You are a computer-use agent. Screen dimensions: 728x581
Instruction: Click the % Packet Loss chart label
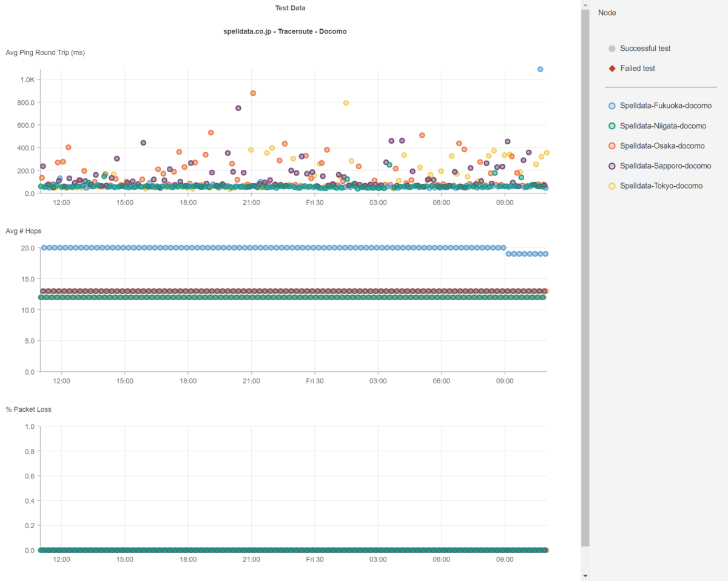29,409
